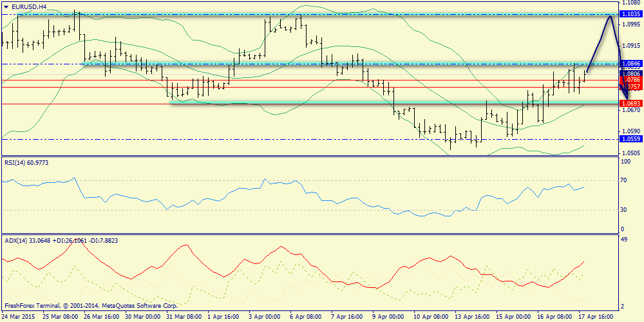644x322 pixels.
Task: Click the blue 1.0559 price level tag
Action: 632,139
